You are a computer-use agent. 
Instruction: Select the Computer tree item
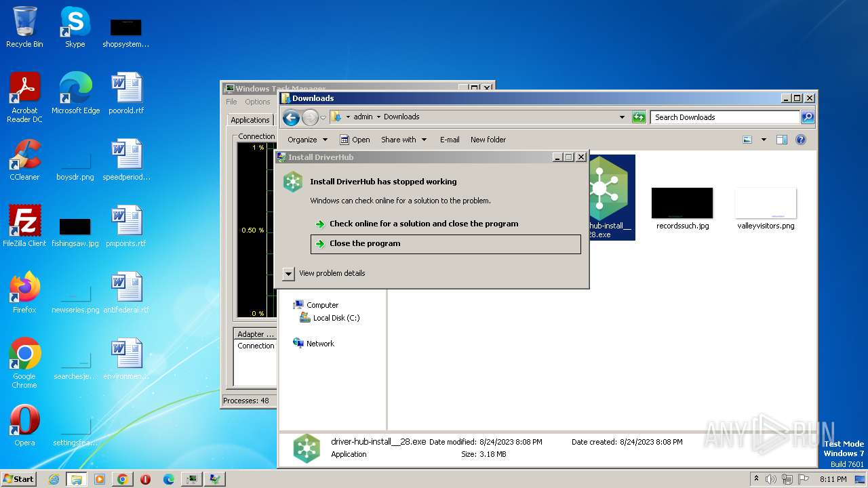(316, 305)
